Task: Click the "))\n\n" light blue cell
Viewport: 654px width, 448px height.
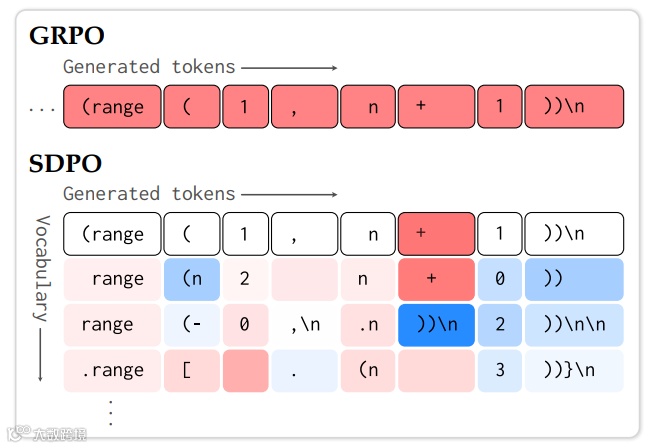Action: [x=574, y=325]
